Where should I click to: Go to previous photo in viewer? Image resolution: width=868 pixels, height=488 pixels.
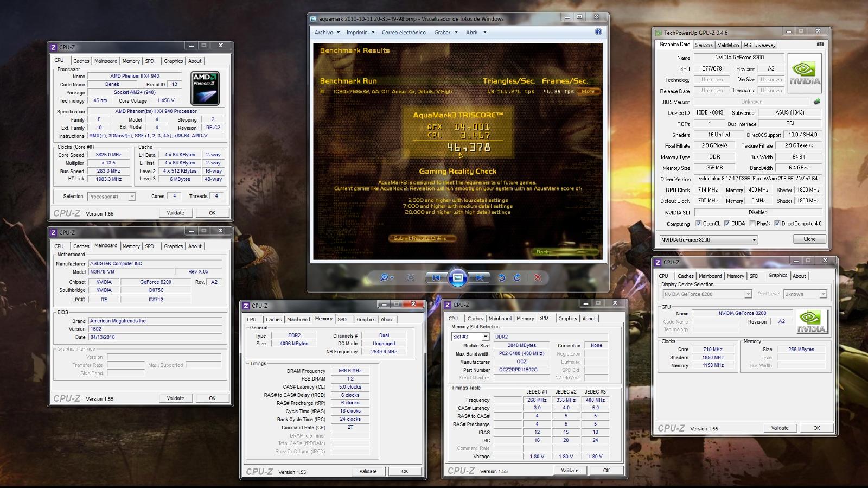[x=436, y=277]
